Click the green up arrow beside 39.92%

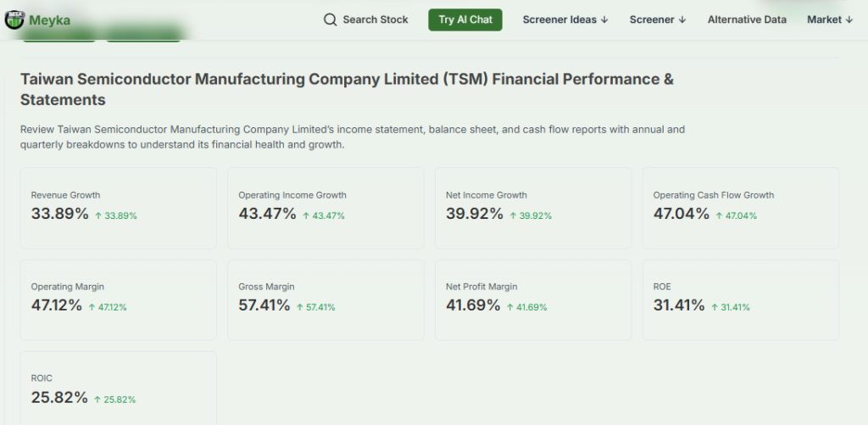coord(513,216)
